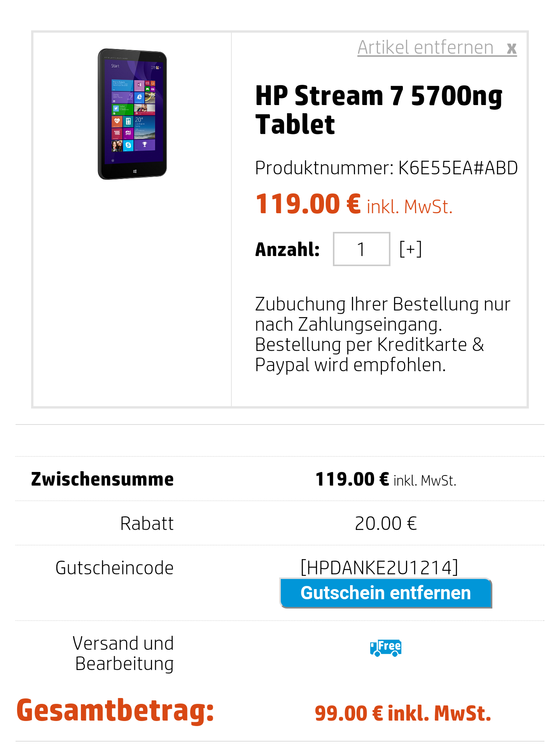This screenshot has height=756, width=560.
Task: Increase quantity with the [+] control
Action: click(411, 249)
